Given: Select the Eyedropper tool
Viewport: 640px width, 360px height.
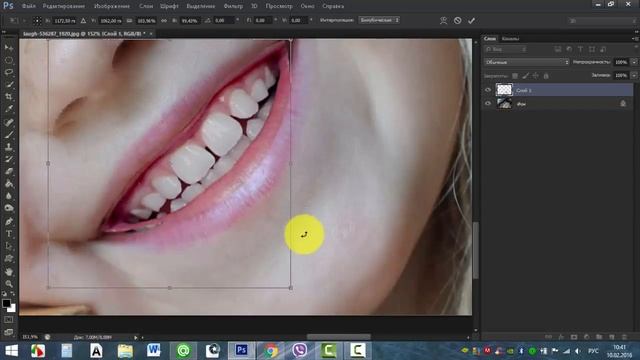Looking at the screenshot, I should pos(9,109).
